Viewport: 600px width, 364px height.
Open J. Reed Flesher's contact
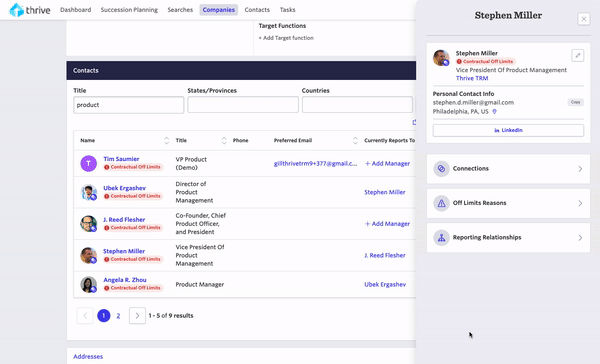(124, 220)
